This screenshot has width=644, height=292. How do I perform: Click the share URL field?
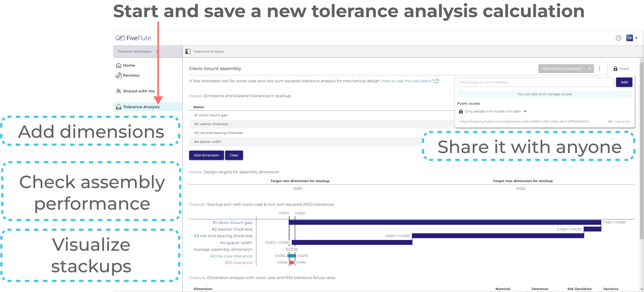coord(531,122)
